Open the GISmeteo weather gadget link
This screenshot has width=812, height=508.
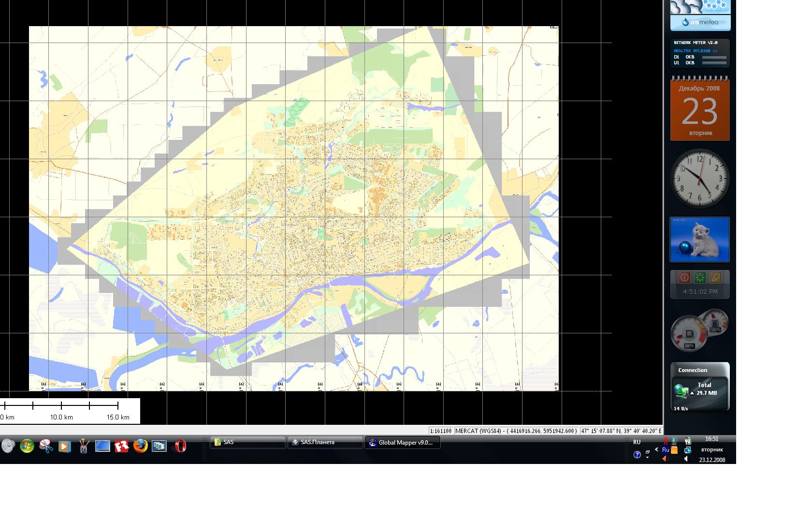tap(700, 22)
